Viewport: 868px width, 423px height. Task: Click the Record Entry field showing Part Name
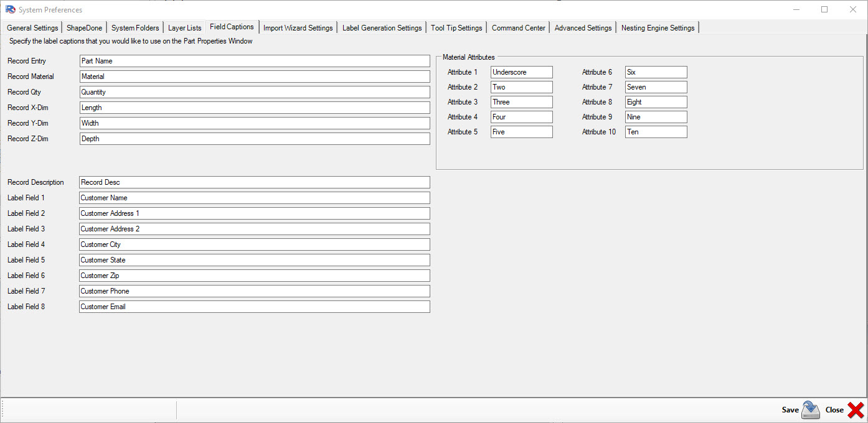pyautogui.click(x=254, y=60)
